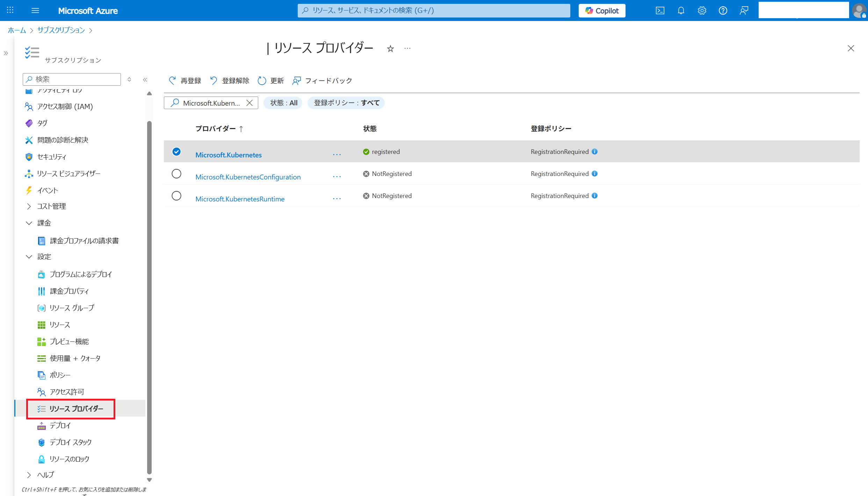868x496 pixels.
Task: Open the portal hamburger menu
Action: (35, 10)
